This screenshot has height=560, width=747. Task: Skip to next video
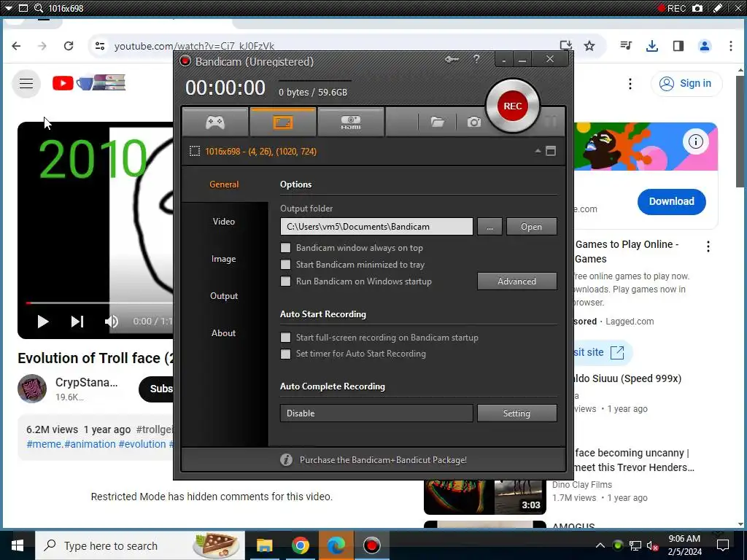click(77, 322)
